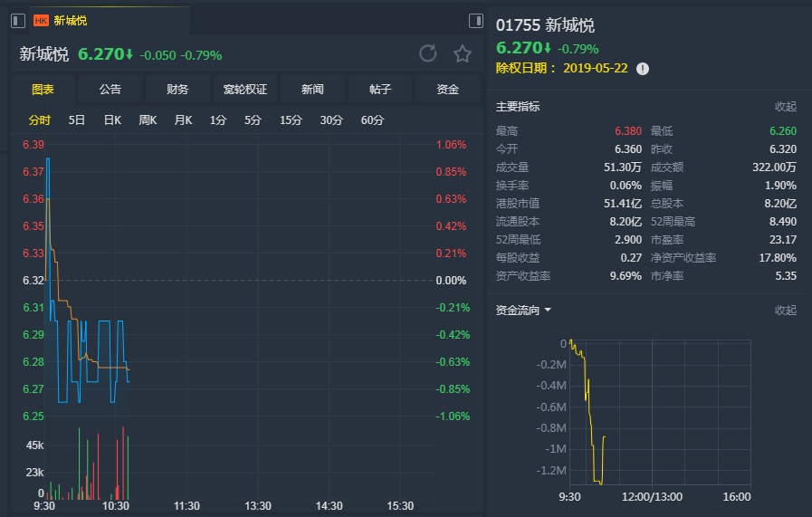Select the 分时 chart period
Image resolution: width=812 pixels, height=517 pixels.
pos(40,120)
